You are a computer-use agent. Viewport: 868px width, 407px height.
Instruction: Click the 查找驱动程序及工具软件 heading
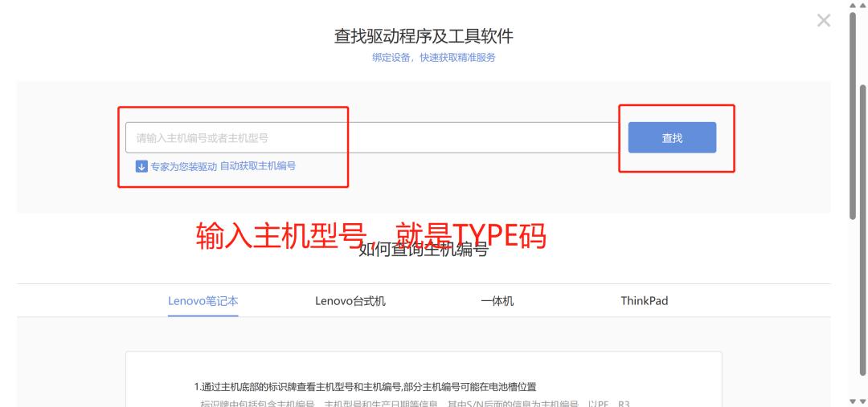[424, 36]
